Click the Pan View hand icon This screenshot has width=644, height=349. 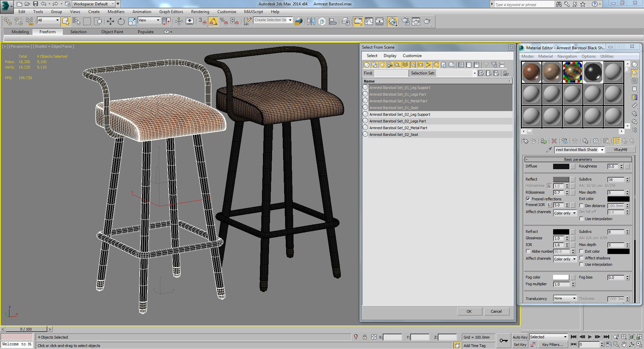tap(624, 344)
